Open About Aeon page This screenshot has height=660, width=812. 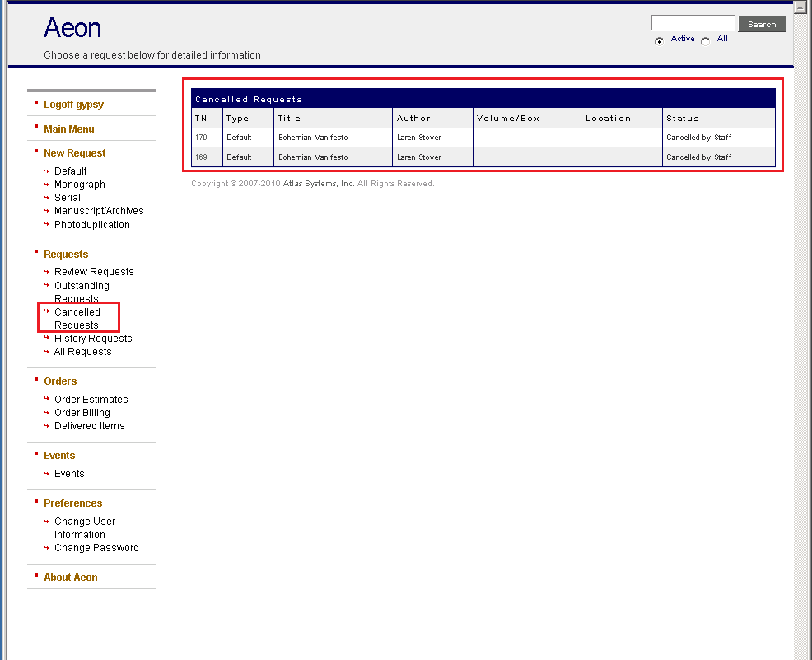70,577
